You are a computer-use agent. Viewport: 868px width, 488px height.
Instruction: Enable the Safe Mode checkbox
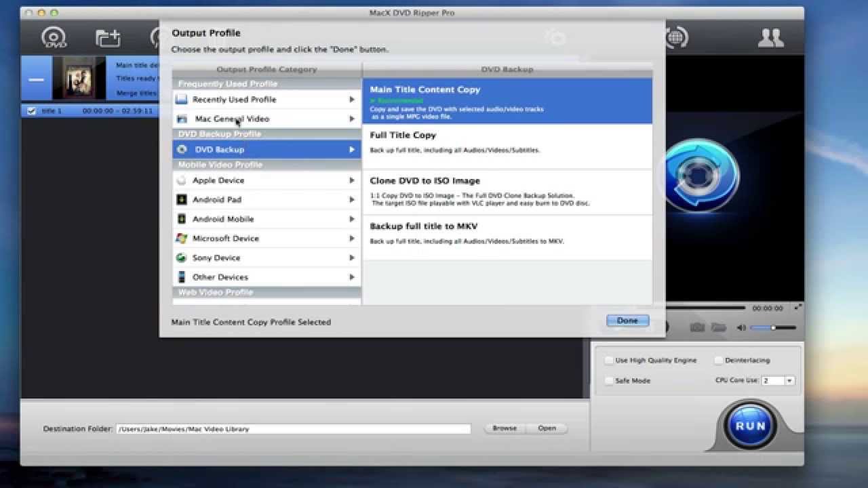pyautogui.click(x=609, y=380)
